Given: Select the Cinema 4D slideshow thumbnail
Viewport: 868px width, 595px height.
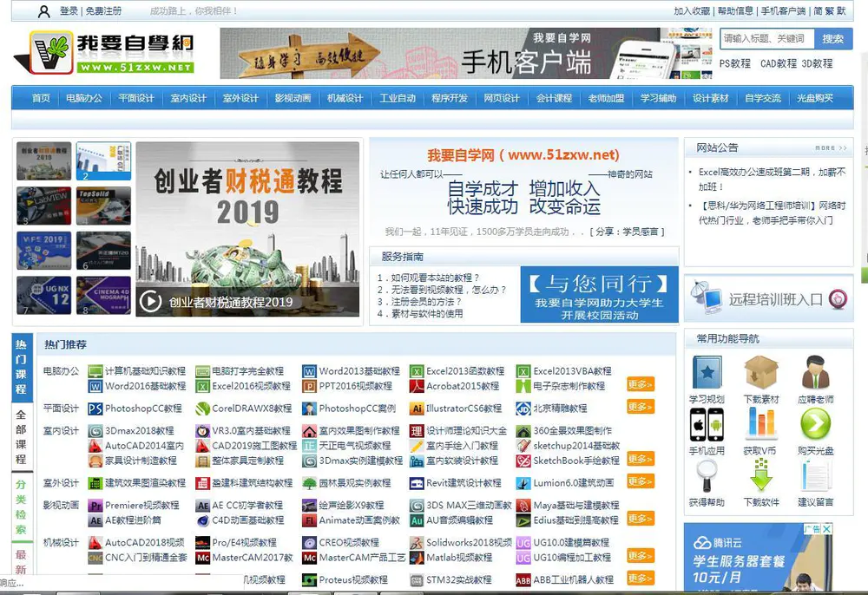Looking at the screenshot, I should pos(103,295).
